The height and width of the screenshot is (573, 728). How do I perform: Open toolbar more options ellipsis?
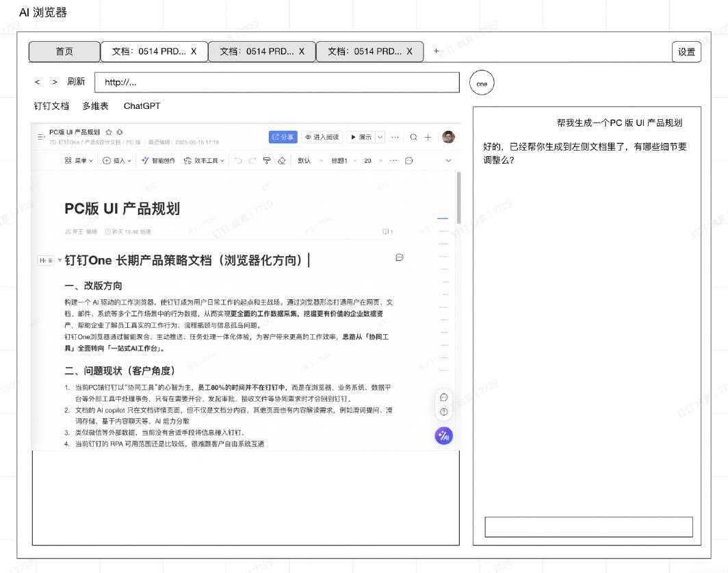(x=393, y=161)
